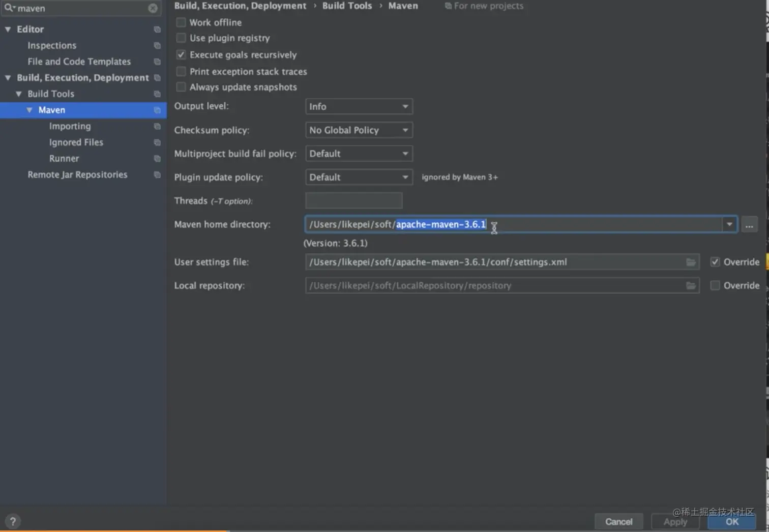Enable Always update snapshots

click(x=181, y=87)
